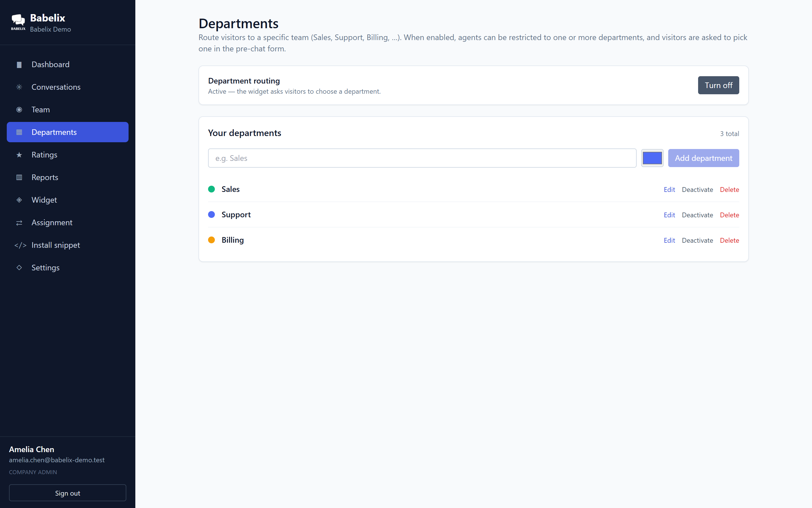Screen dimensions: 812x508
Task: Click the Billing department name
Action: coord(233,240)
